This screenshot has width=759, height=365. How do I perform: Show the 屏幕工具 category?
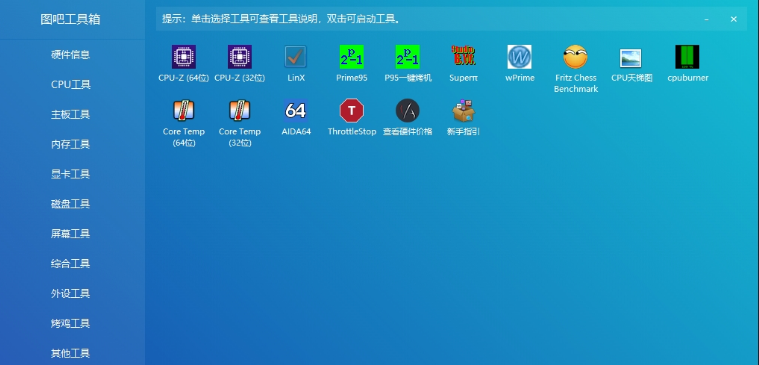click(x=71, y=234)
